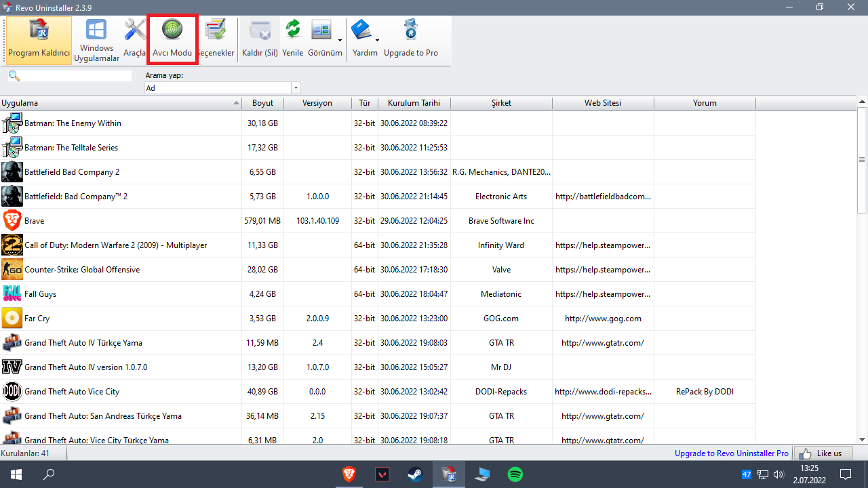
Task: Click the San Andreas Türkçe Yama icon
Action: [12, 416]
